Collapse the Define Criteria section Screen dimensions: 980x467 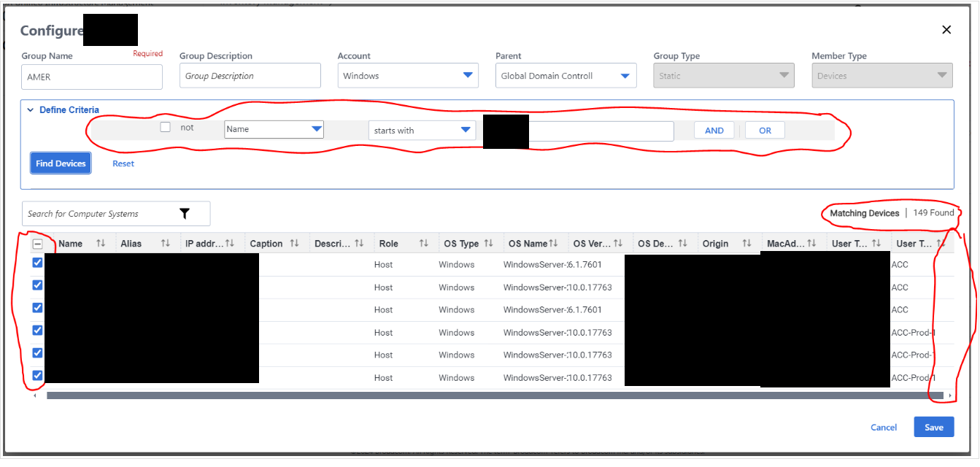pos(31,110)
